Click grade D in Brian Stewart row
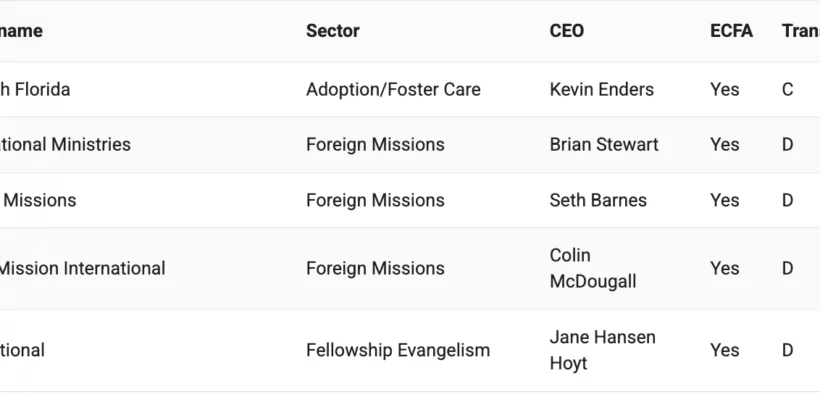 [788, 144]
